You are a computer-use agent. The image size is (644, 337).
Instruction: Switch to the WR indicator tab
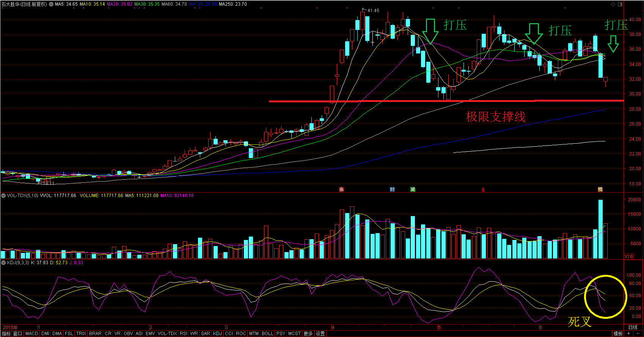pyautogui.click(x=194, y=334)
